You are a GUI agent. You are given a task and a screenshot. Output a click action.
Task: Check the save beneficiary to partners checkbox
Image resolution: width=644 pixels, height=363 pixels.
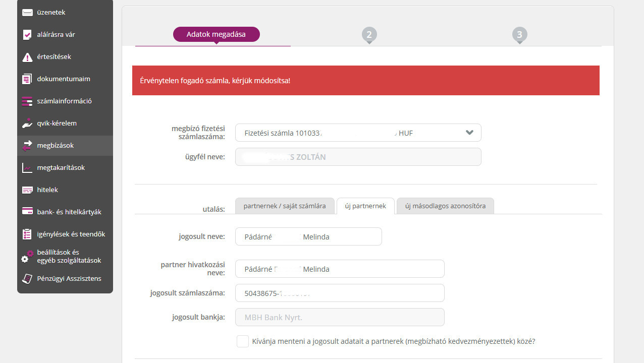tap(242, 341)
